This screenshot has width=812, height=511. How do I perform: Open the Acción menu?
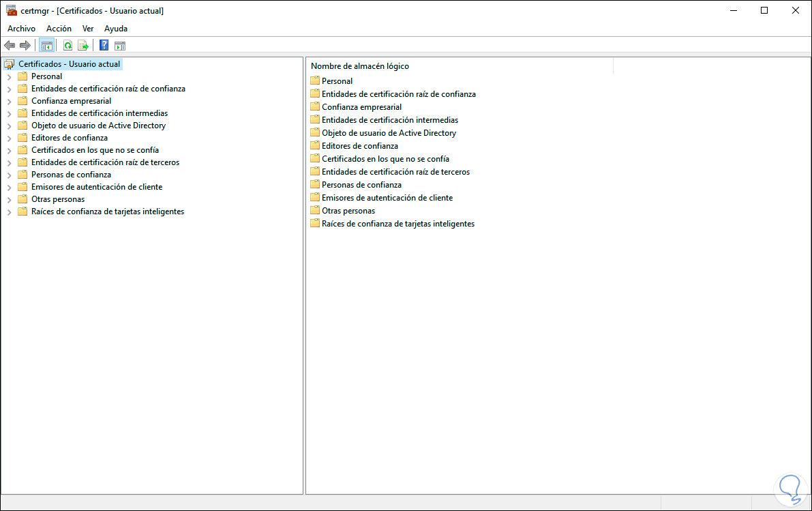click(x=59, y=29)
